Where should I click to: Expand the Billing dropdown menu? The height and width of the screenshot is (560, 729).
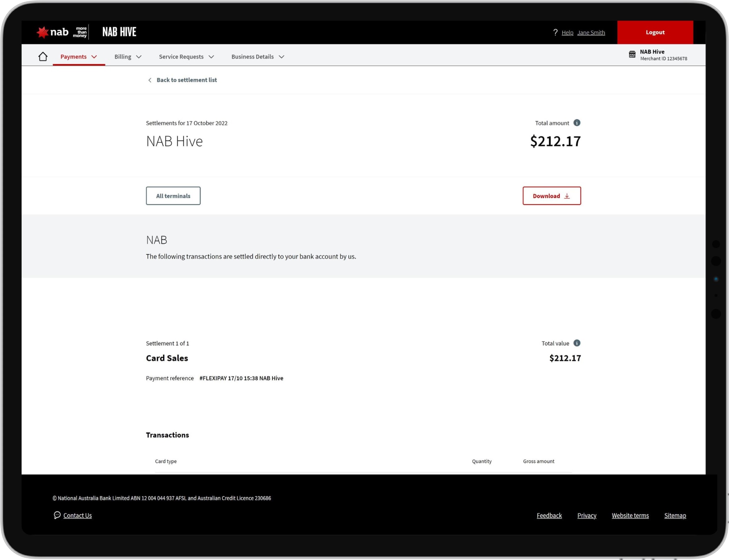point(128,57)
